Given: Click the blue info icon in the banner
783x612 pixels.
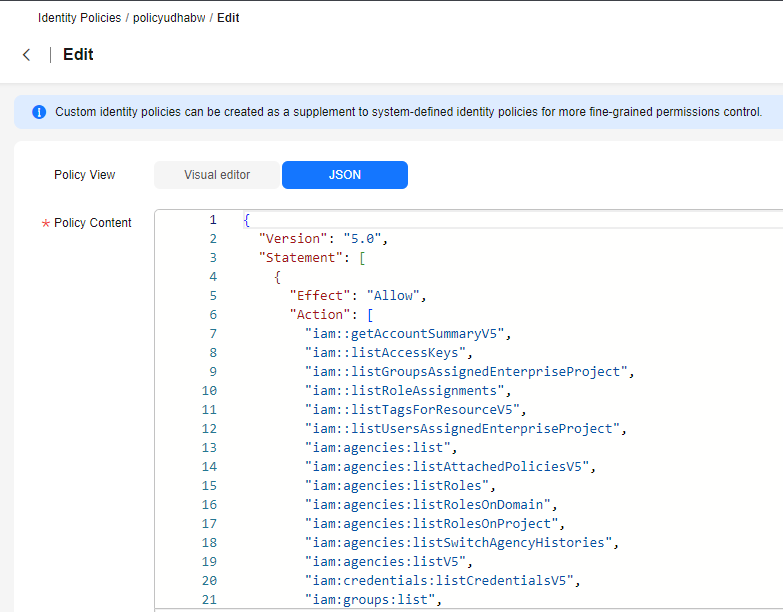Looking at the screenshot, I should pyautogui.click(x=39, y=112).
